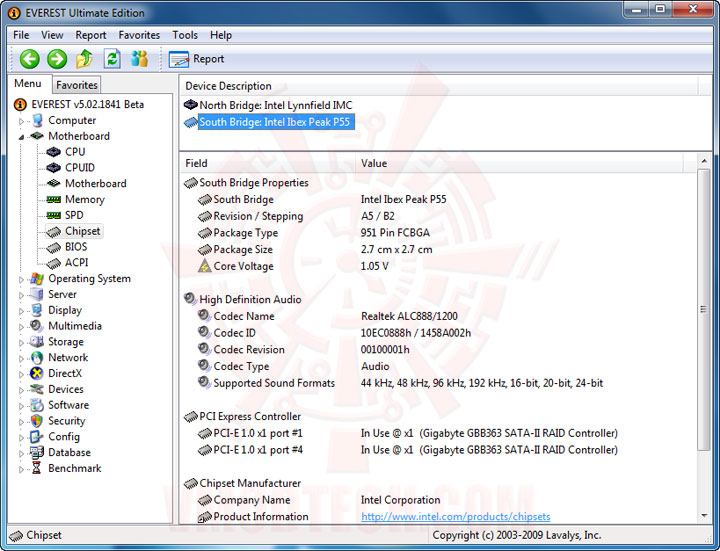Select the Package Type row
The image size is (720, 551).
(439, 233)
